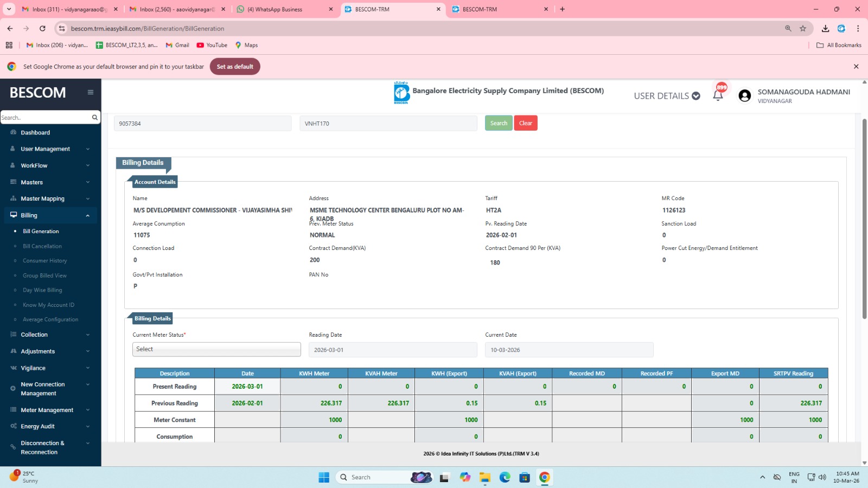868x488 pixels.
Task: Select Bill Cancellation submenu item
Action: [x=42, y=246]
